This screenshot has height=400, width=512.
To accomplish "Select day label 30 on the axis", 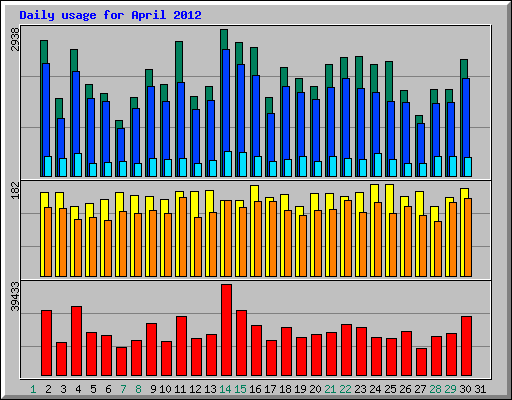I will point(465,389).
